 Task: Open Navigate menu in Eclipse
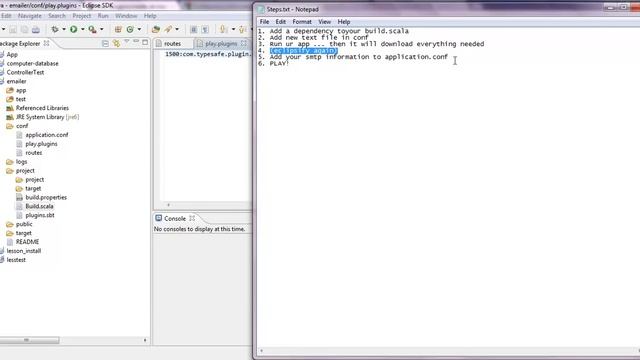point(30,16)
